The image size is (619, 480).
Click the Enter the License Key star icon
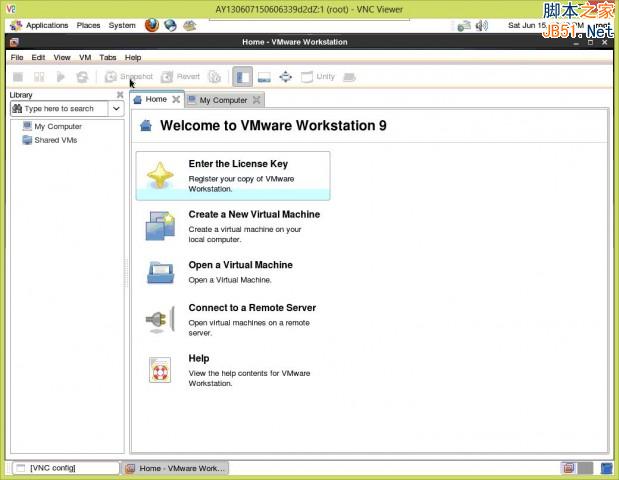pos(160,176)
